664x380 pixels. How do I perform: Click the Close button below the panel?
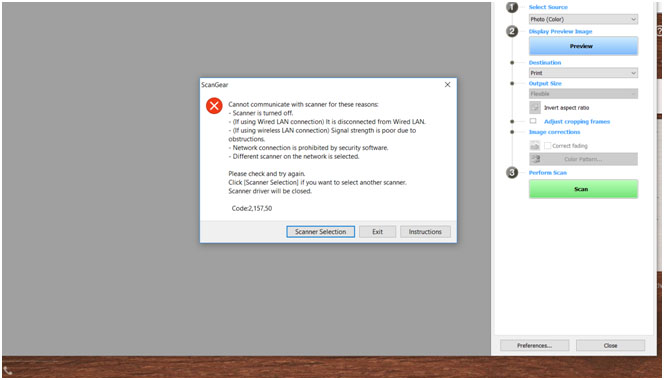coord(610,345)
